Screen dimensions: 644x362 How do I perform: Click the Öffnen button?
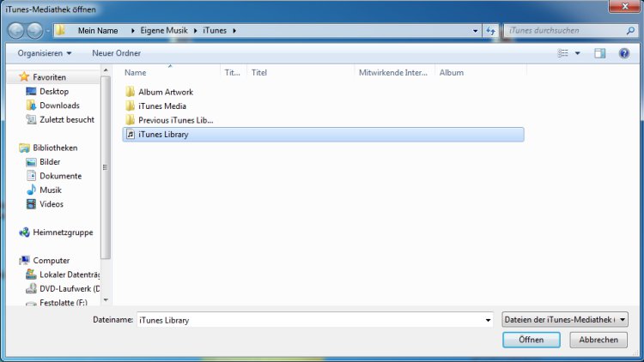pyautogui.click(x=531, y=340)
